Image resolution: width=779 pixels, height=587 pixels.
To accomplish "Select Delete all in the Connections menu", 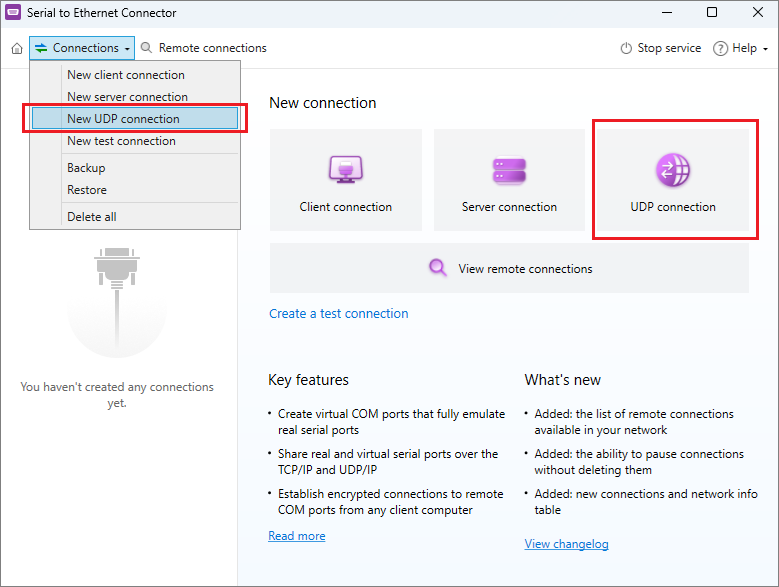I will (x=135, y=217).
